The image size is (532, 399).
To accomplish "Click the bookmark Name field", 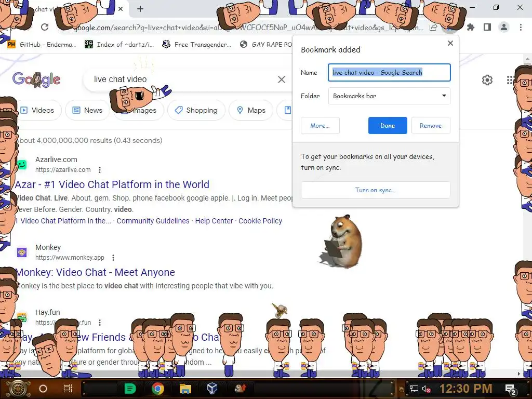I will pos(389,72).
